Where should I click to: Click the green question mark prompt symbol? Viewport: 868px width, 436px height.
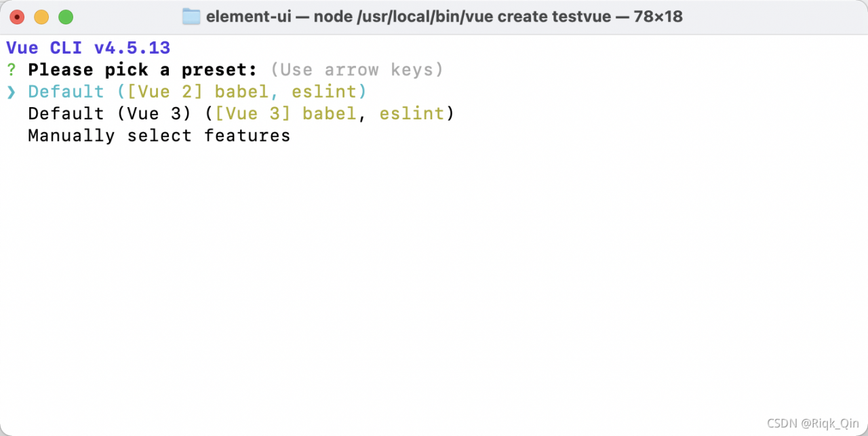(11, 70)
